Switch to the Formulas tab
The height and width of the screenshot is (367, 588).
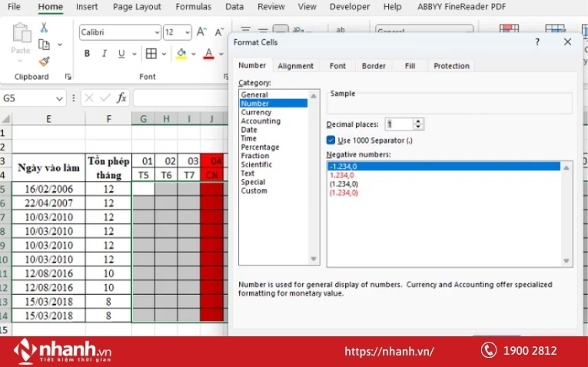click(193, 6)
